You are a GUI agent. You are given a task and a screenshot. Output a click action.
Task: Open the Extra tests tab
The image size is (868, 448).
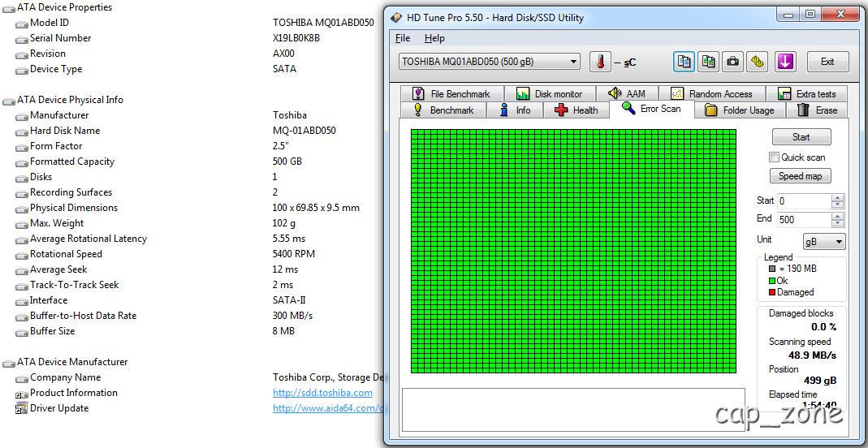(807, 93)
